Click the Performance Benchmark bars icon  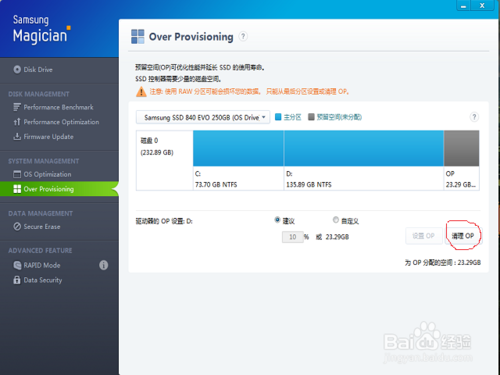(x=17, y=107)
